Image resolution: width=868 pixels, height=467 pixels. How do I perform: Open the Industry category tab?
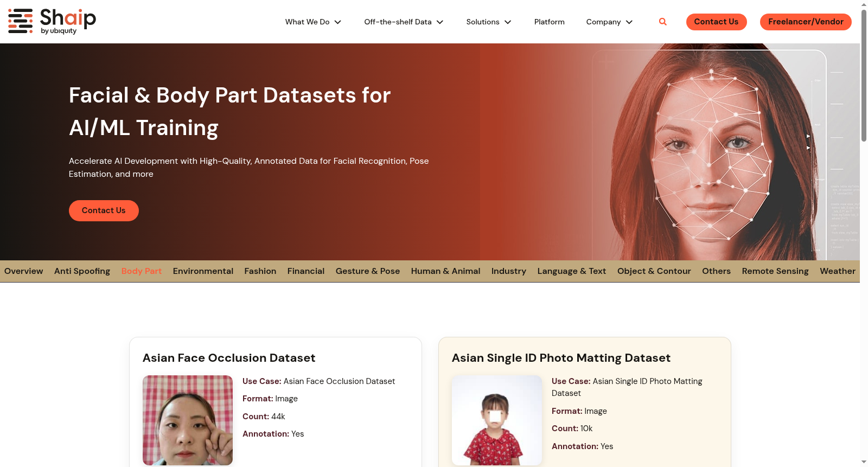click(x=509, y=271)
